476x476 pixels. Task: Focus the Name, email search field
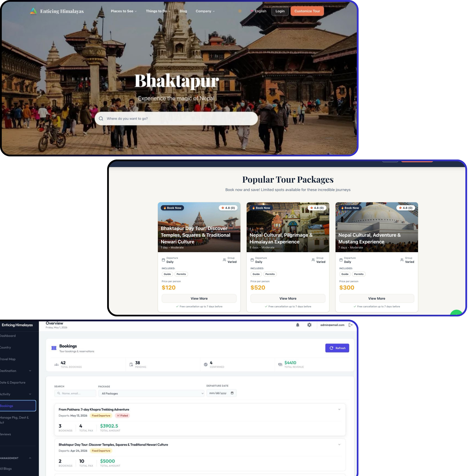point(75,393)
